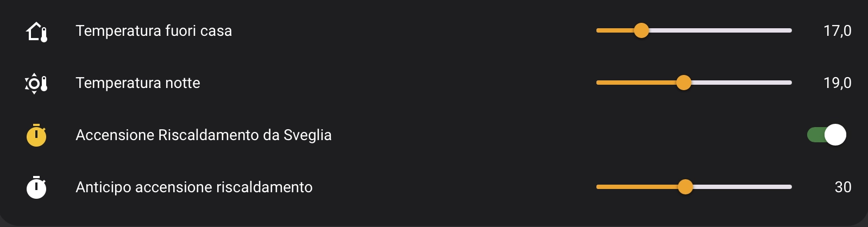Click the orange filled track of Anticipo accensione slider
The width and height of the screenshot is (868, 227).
click(x=637, y=187)
